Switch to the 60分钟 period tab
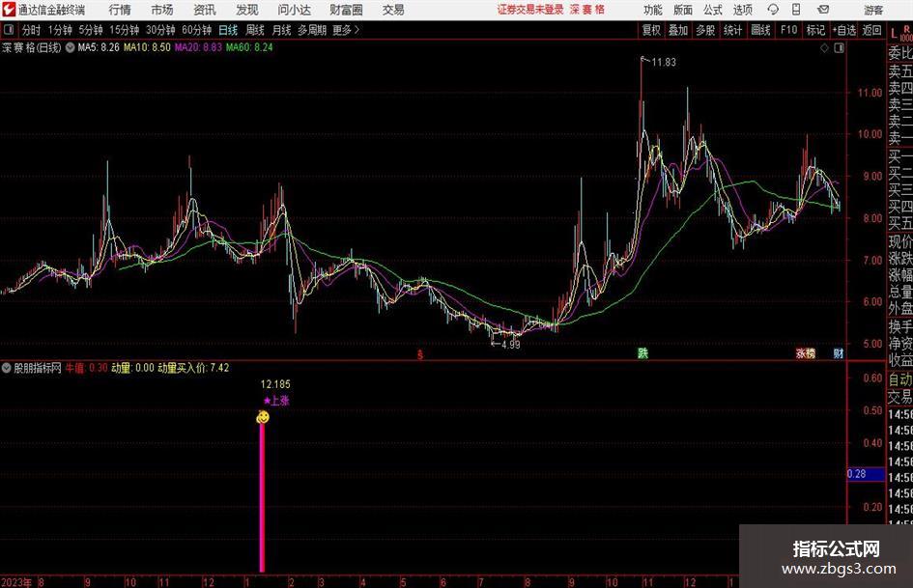The width and height of the screenshot is (913, 588). [x=197, y=30]
